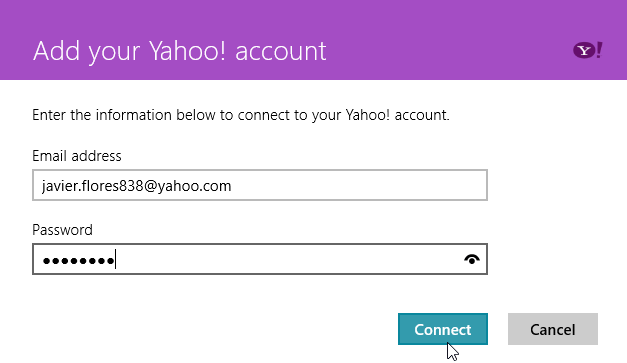The image size is (627, 363).
Task: Click the word "account" in the heading
Action: click(x=281, y=52)
